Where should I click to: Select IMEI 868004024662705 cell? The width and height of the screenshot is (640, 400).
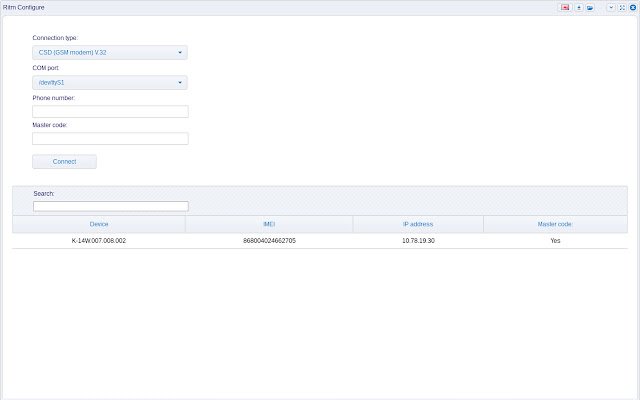(x=269, y=241)
